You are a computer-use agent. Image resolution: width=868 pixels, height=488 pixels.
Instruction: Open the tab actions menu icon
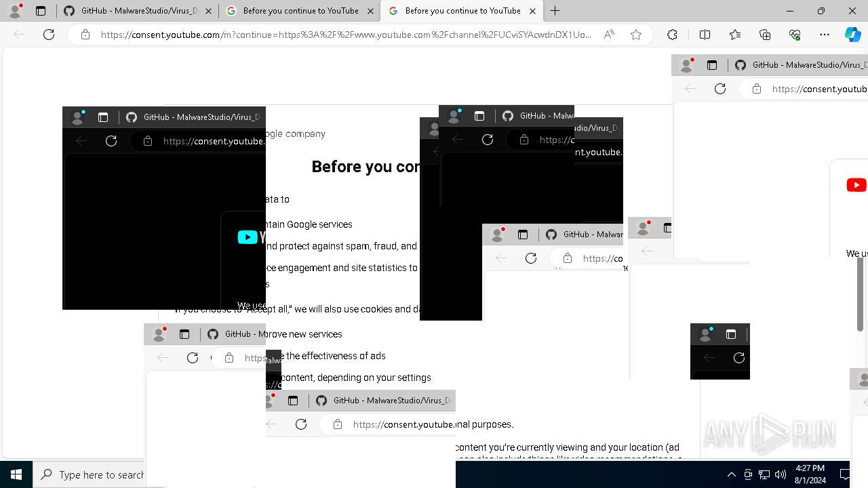(x=41, y=11)
